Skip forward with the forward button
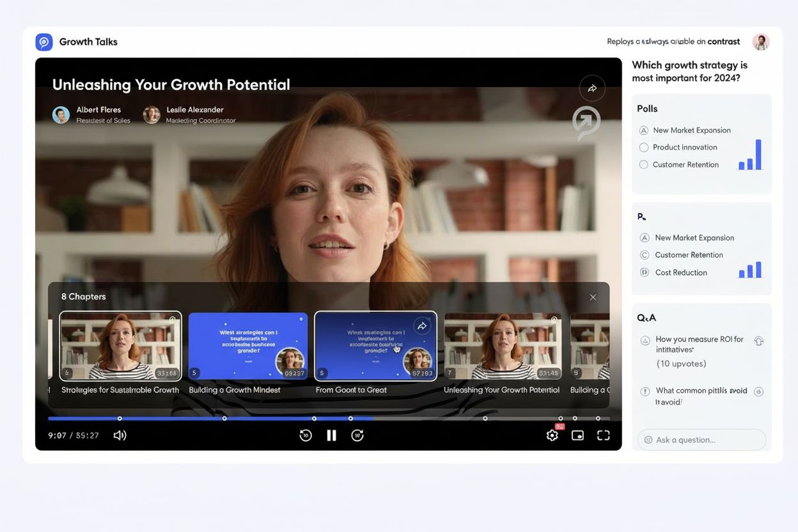This screenshot has height=532, width=798. point(357,435)
